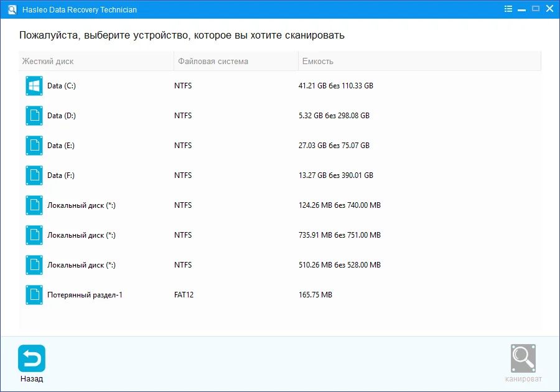Select the 751.00 MB local disk icon

[34, 235]
